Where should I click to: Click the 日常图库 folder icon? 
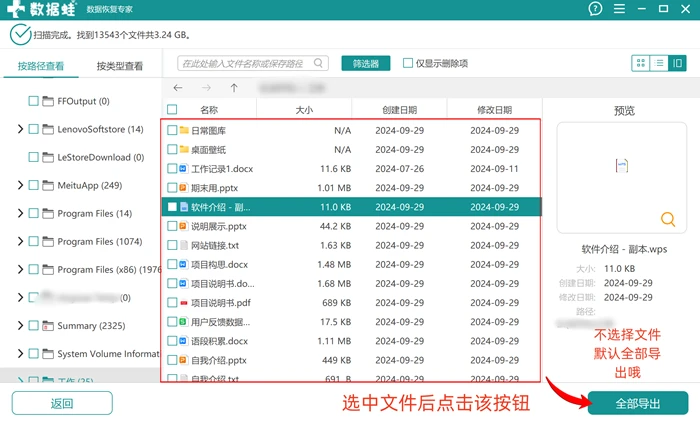(184, 130)
